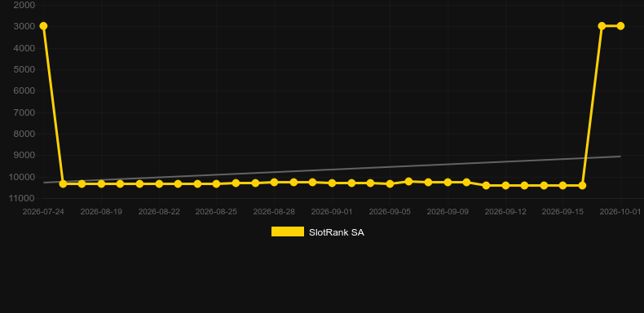This screenshot has height=313, width=644.
Task: Click the 8000 y-axis label
Action: (24, 134)
